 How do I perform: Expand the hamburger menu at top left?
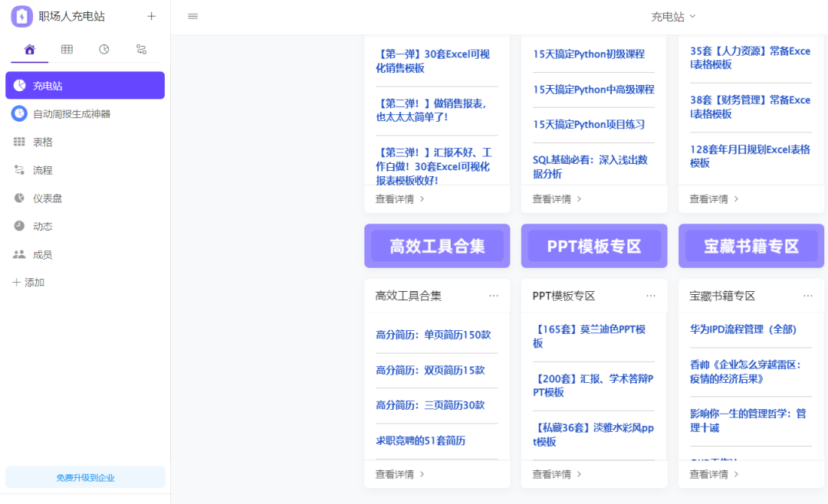192,15
